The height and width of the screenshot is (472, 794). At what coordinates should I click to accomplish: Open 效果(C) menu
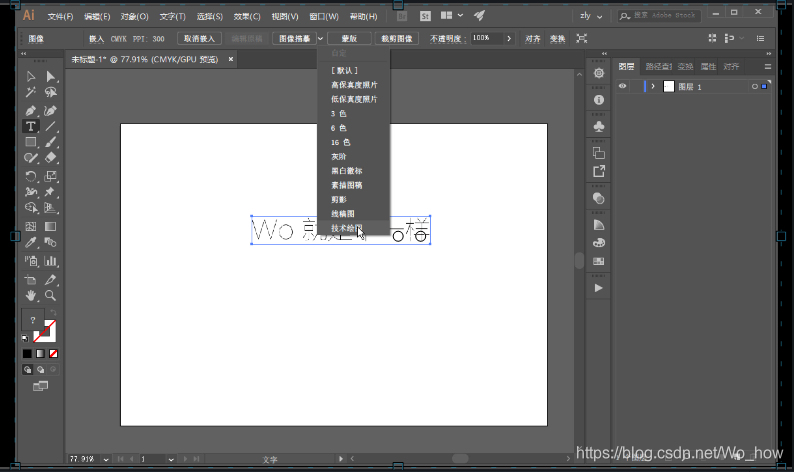247,17
